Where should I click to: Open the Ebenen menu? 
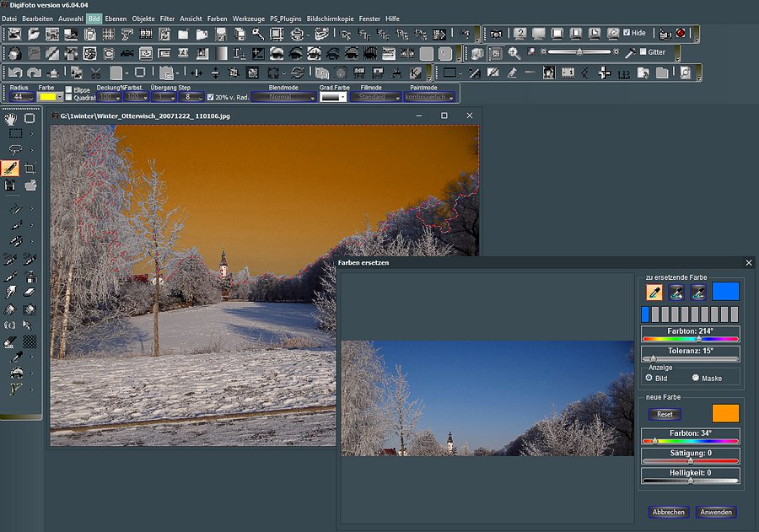click(116, 19)
